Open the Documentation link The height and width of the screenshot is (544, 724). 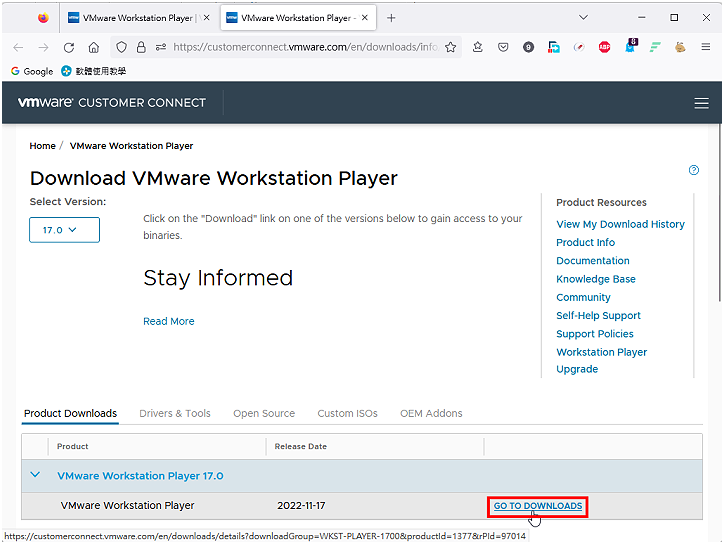click(x=592, y=261)
